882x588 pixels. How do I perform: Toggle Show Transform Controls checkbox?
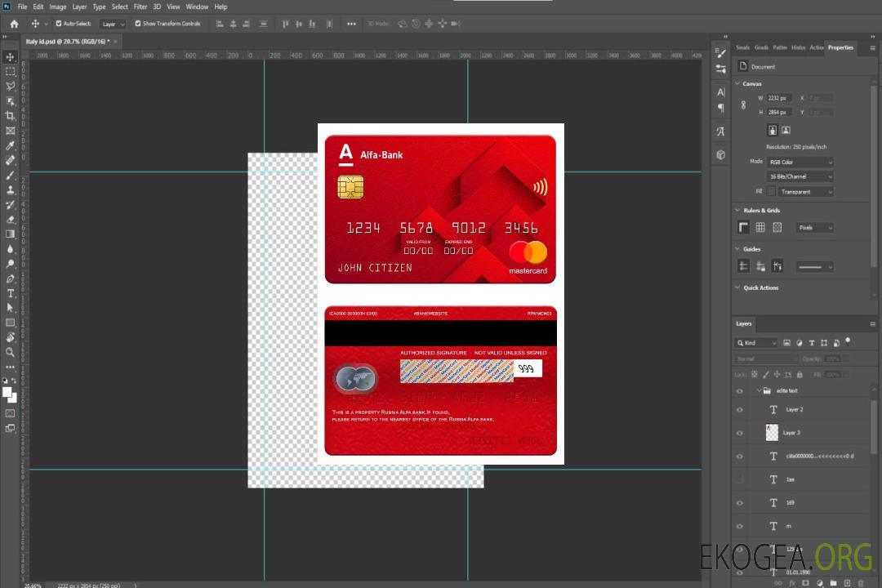[x=138, y=24]
